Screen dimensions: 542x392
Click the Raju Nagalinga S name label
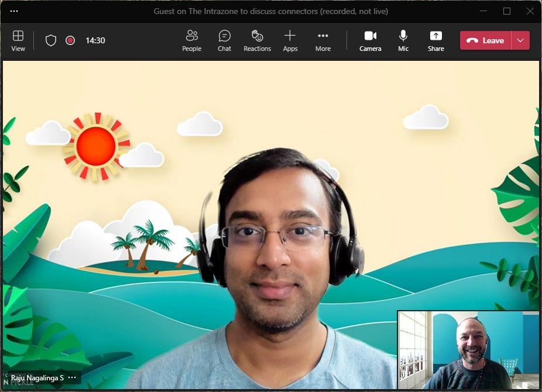(x=37, y=378)
